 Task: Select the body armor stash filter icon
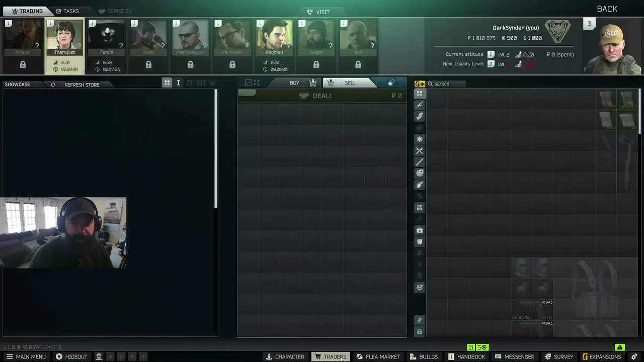[420, 242]
